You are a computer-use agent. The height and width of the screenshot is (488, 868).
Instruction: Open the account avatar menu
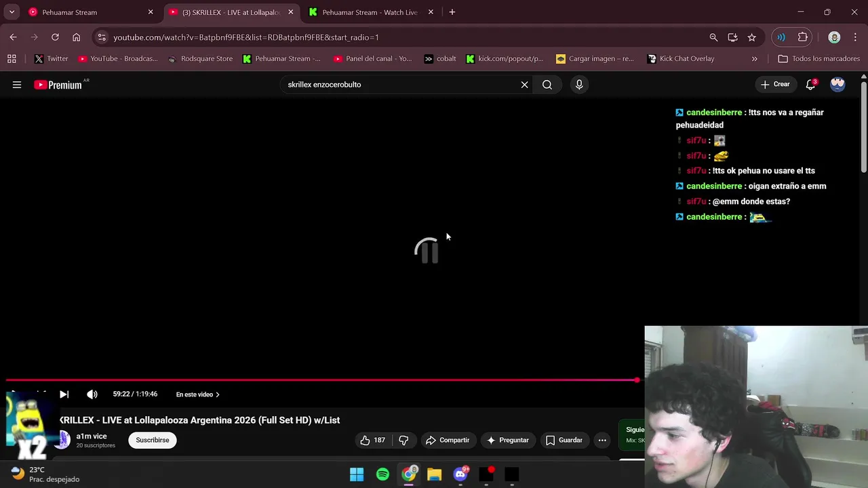(x=837, y=85)
